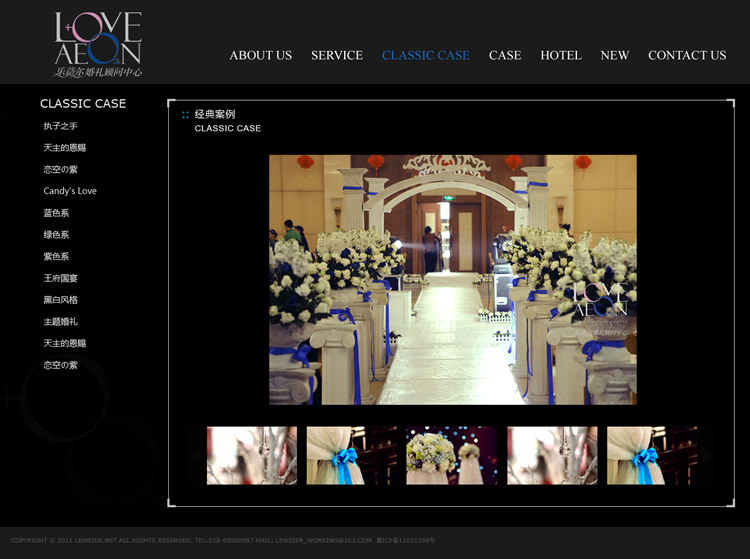This screenshot has width=750, height=559.
Task: Click the left arrow of thumbnail carousel
Action: pos(196,456)
